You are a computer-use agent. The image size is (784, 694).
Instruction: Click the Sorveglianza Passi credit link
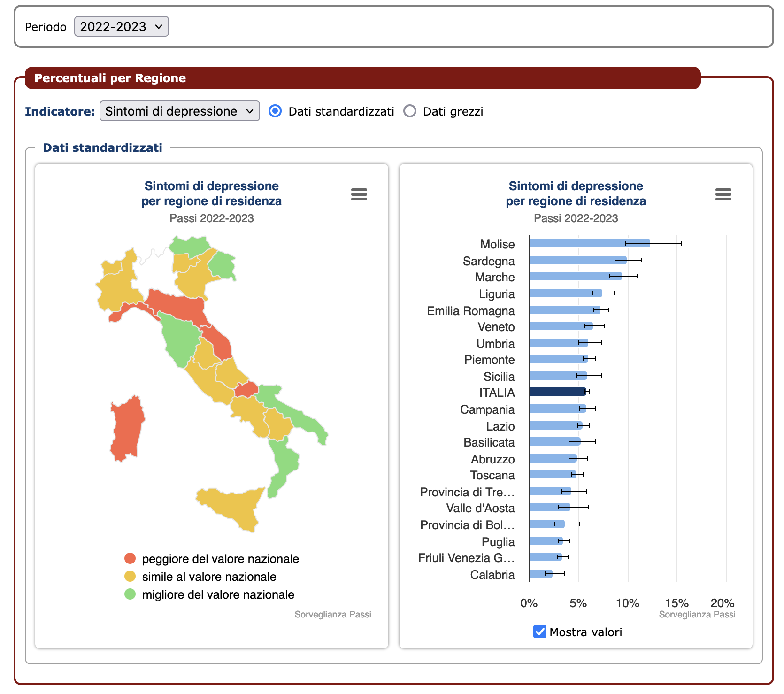click(x=333, y=614)
